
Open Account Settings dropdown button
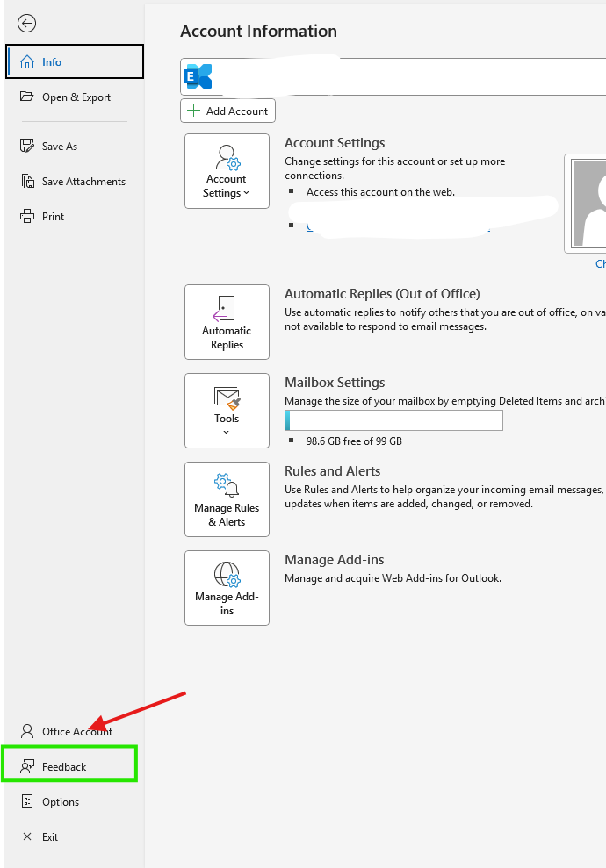(x=227, y=171)
